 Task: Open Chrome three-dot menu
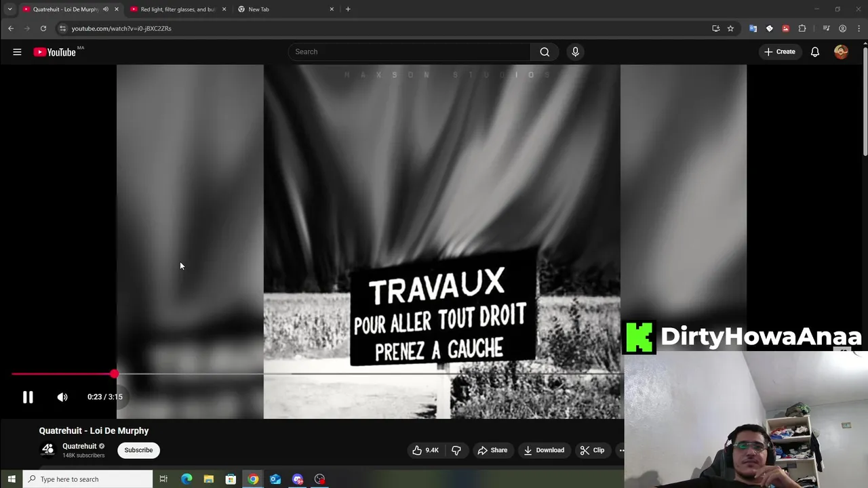[859, 28]
